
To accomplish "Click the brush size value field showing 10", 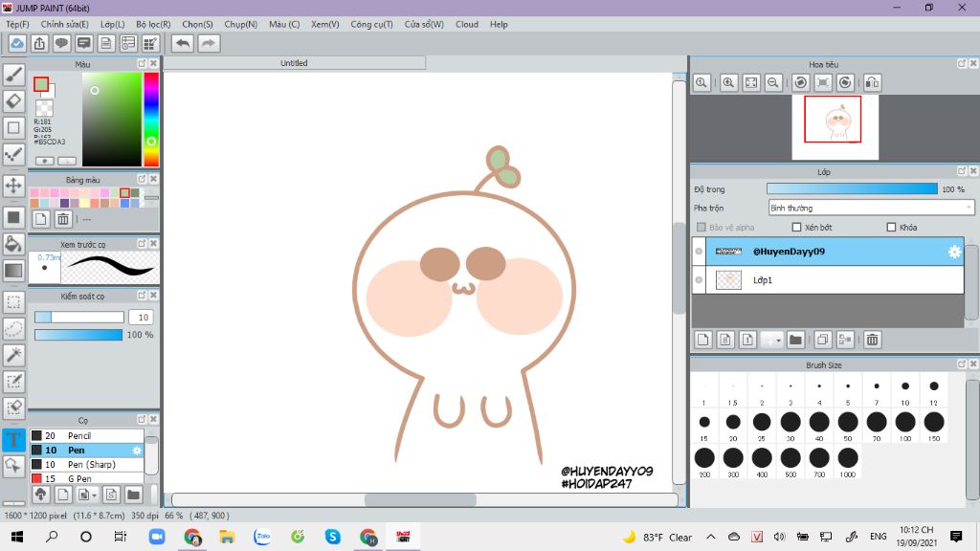I will pyautogui.click(x=142, y=318).
